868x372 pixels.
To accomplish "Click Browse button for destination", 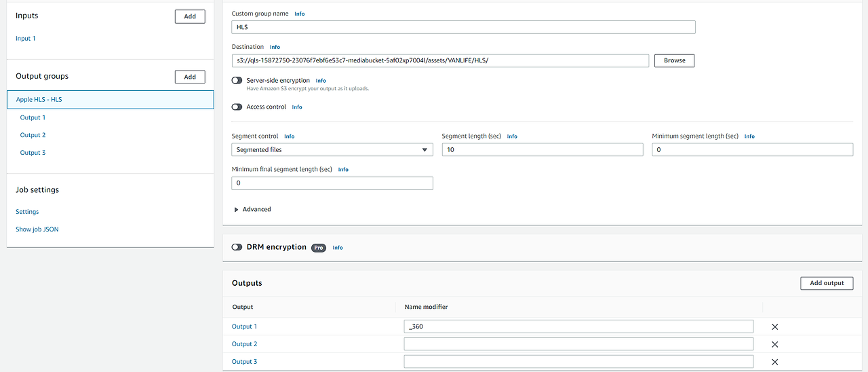I will click(x=674, y=60).
